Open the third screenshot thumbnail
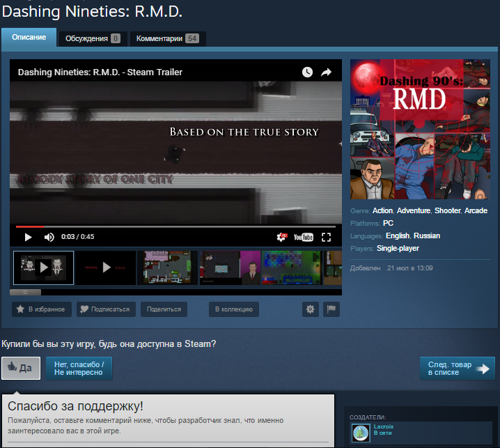Screen dimensions: 500x448 pyautogui.click(x=168, y=268)
